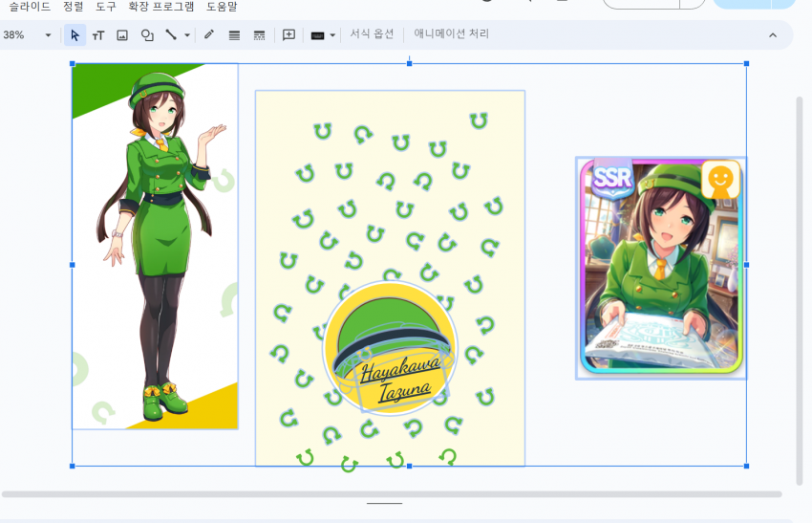812x523 pixels.
Task: Select the SSR card image
Action: pos(661,268)
